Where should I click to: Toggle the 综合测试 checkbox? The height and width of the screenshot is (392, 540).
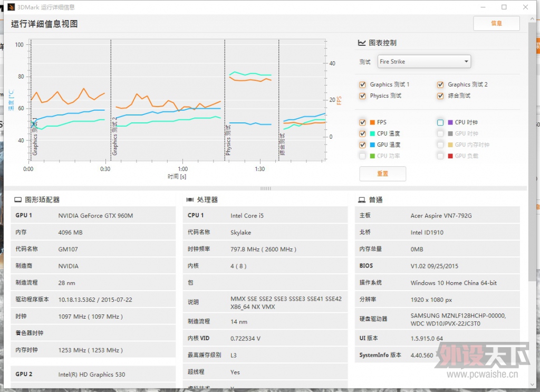(x=440, y=96)
